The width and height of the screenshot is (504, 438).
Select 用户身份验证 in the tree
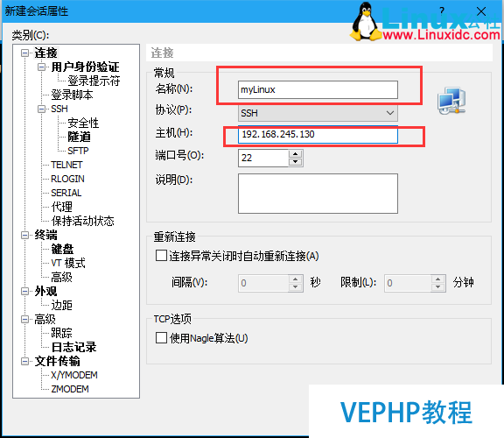[85, 67]
